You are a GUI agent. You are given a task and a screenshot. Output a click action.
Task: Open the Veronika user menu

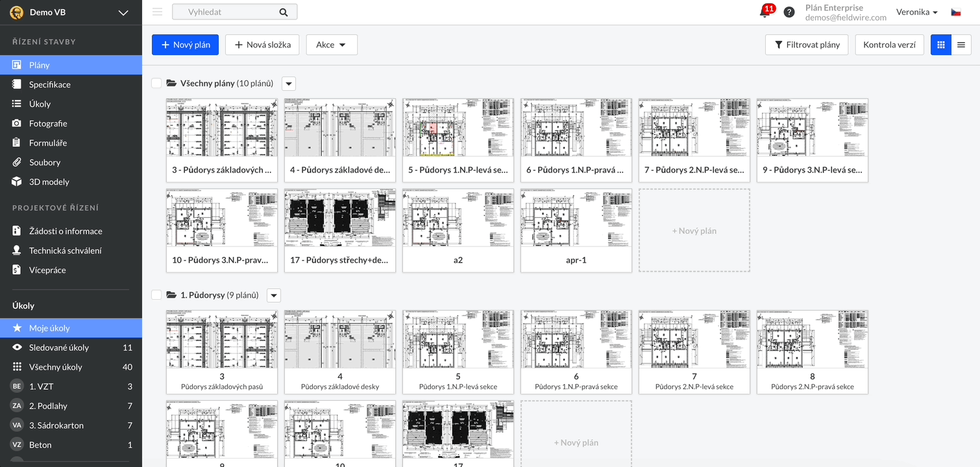(916, 12)
